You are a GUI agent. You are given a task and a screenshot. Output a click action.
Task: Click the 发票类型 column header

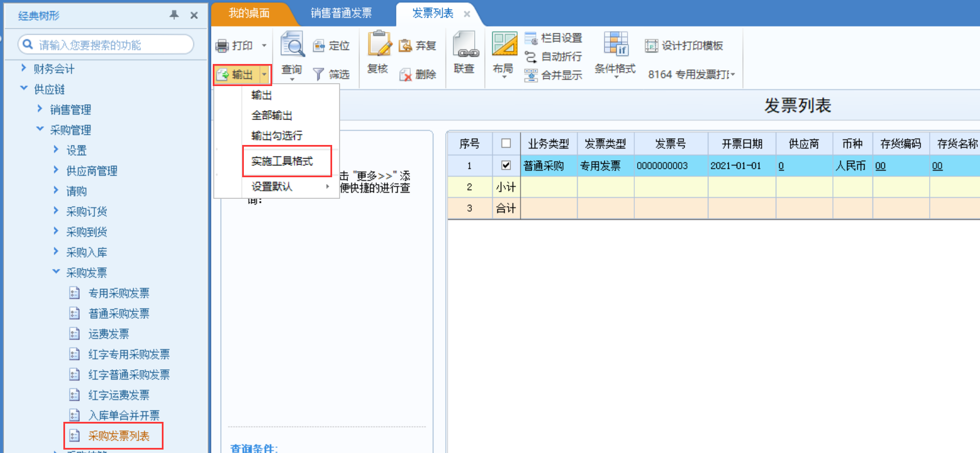[605, 144]
